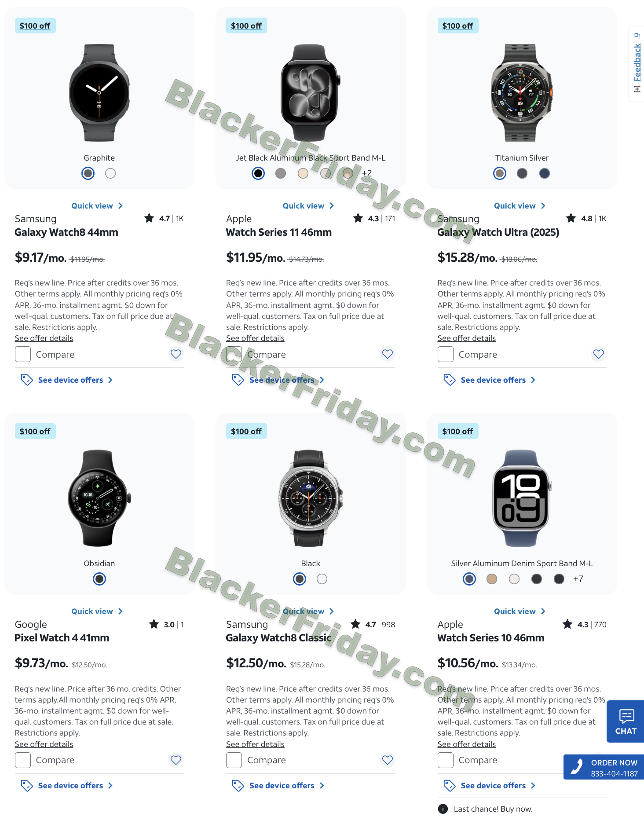Click tag icon under Galaxy Watch8 44mm
The width and height of the screenshot is (644, 820).
(x=27, y=380)
